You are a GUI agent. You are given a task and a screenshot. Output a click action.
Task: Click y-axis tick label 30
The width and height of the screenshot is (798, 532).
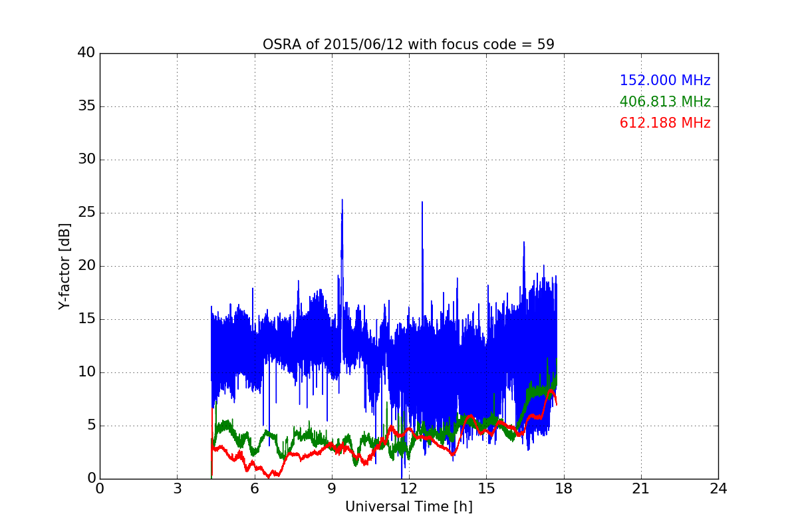tap(86, 160)
